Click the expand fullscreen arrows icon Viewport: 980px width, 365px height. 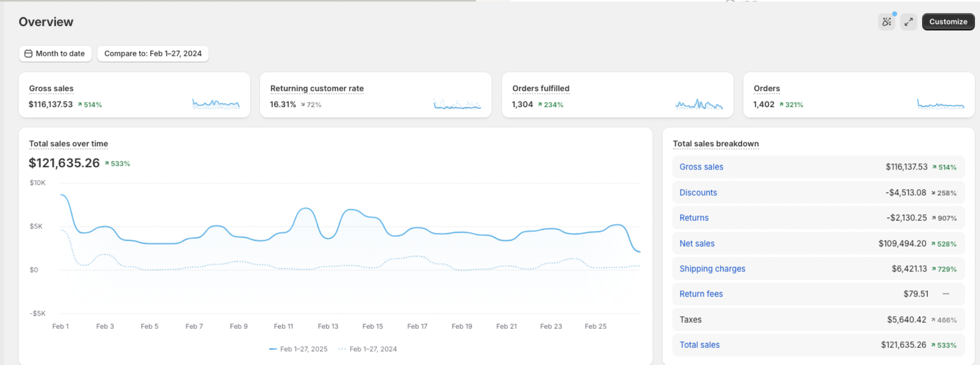click(x=909, y=22)
